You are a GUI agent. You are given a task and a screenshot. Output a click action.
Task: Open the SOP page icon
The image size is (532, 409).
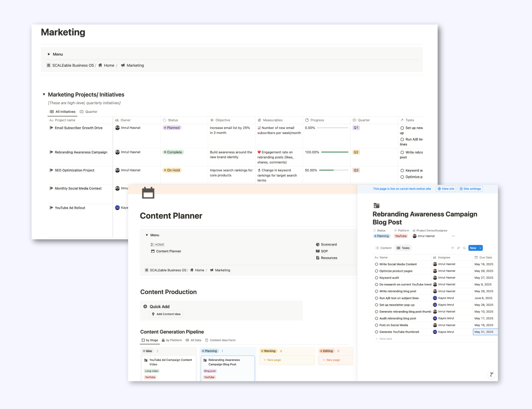coord(317,251)
